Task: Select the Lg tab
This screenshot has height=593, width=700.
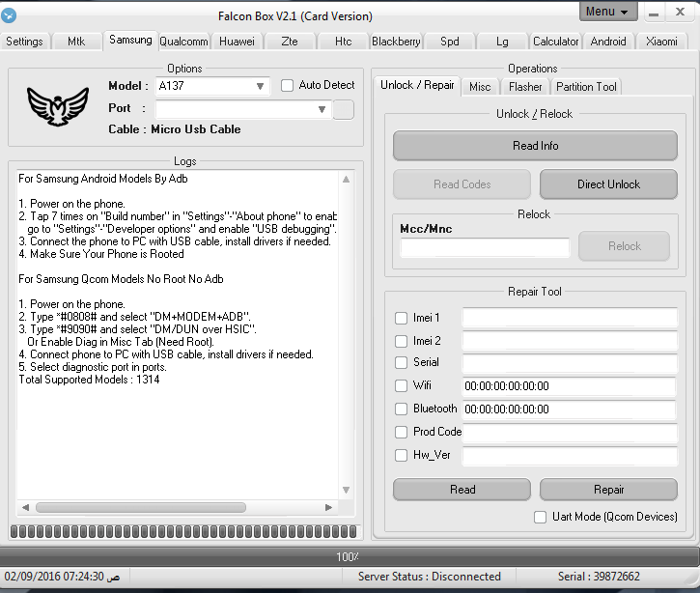Action: (502, 42)
